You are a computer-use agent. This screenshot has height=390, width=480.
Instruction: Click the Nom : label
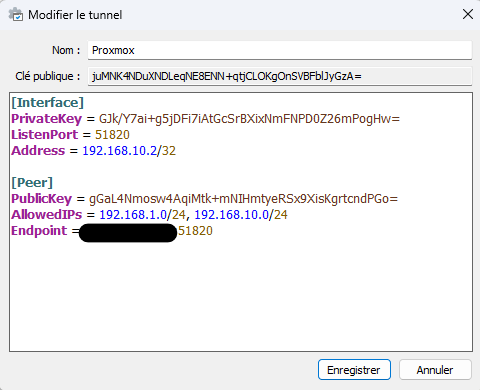(x=66, y=50)
